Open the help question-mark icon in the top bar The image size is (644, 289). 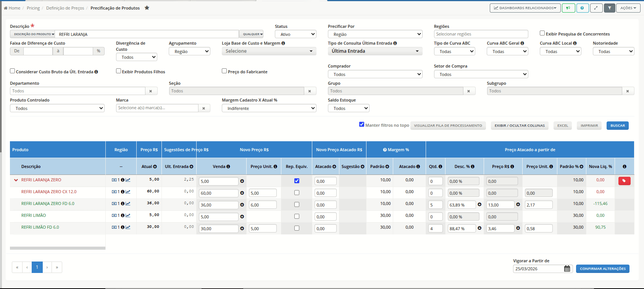[x=582, y=8]
